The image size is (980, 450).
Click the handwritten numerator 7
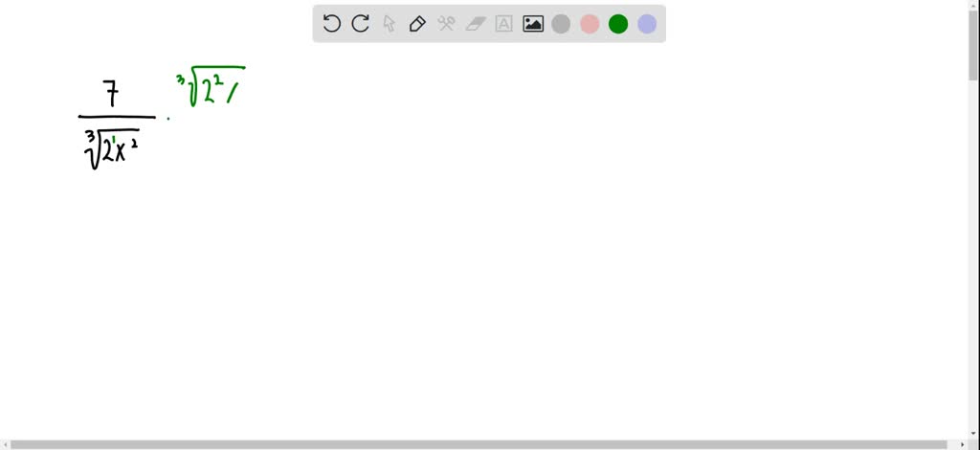pyautogui.click(x=112, y=95)
